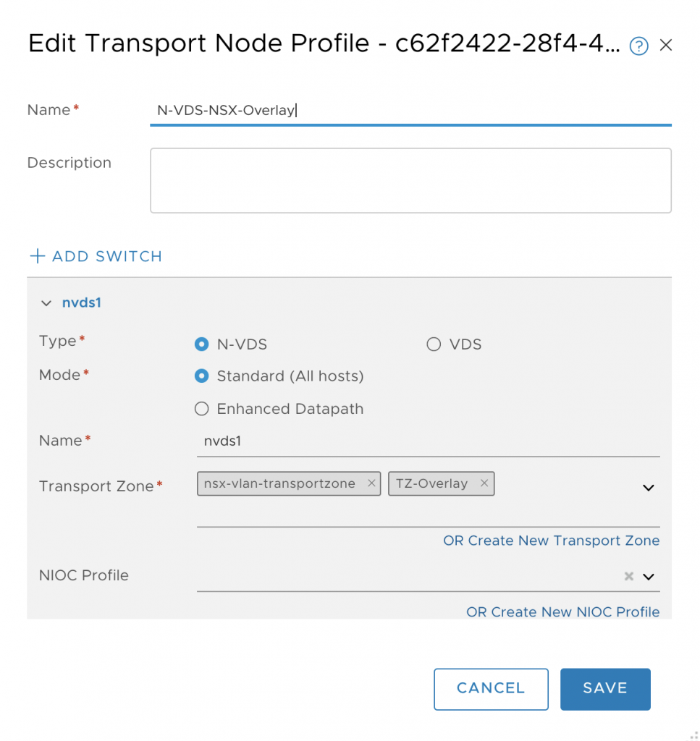Viewport: 700px width, 741px height.
Task: Focus the Description text area
Action: click(x=410, y=180)
